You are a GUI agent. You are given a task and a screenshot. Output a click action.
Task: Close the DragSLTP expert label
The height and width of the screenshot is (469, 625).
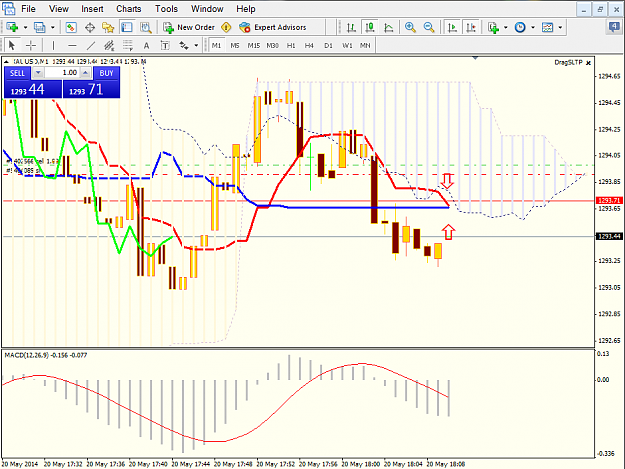point(588,63)
